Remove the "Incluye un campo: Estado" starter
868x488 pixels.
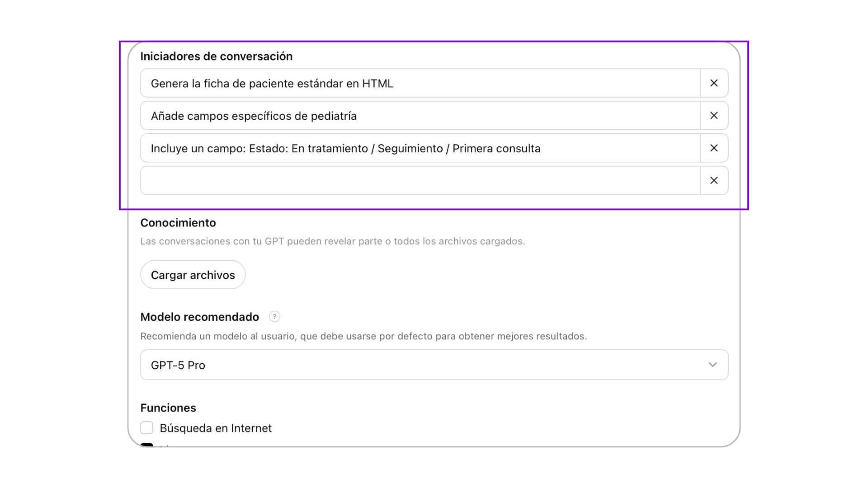pyautogui.click(x=714, y=148)
